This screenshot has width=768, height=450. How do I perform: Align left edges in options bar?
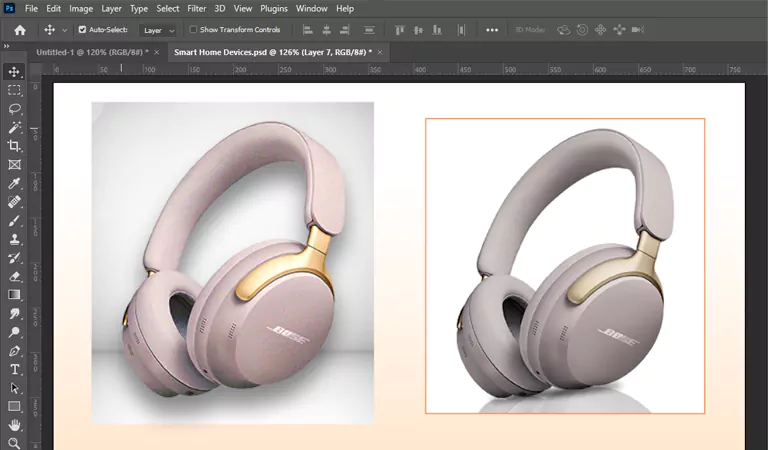pos(308,30)
